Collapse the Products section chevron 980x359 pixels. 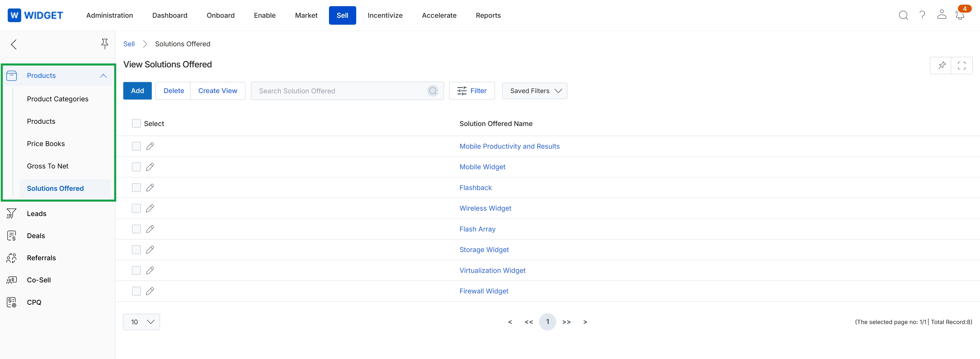click(x=103, y=75)
